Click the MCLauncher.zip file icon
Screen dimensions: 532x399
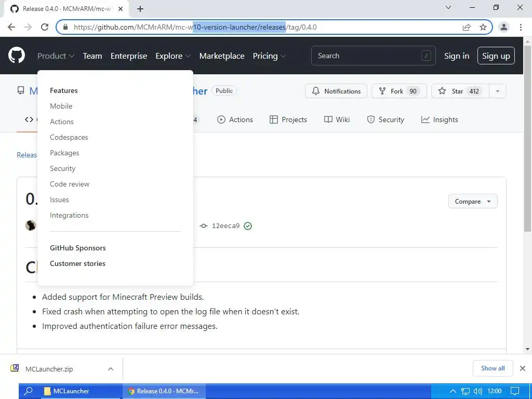point(15,368)
